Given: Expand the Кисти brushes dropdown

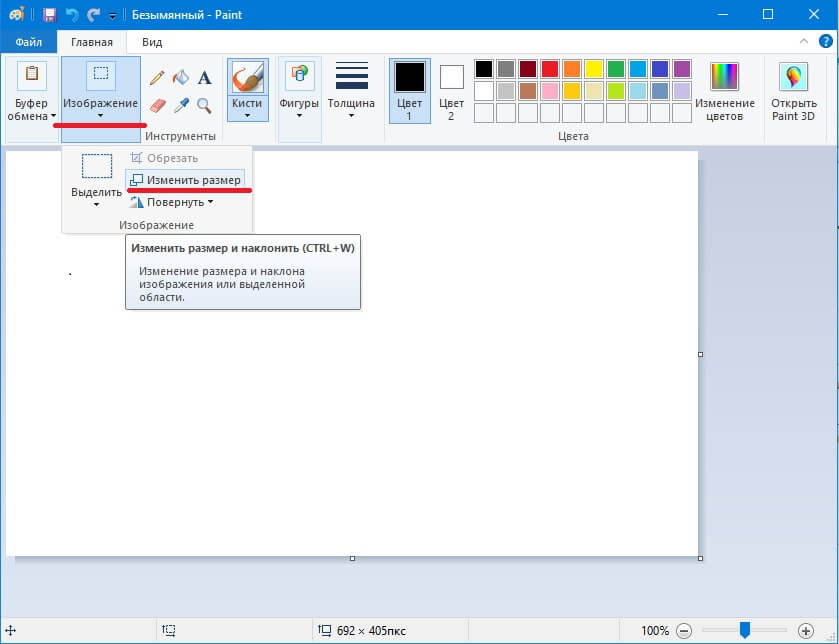Looking at the screenshot, I should (247, 113).
